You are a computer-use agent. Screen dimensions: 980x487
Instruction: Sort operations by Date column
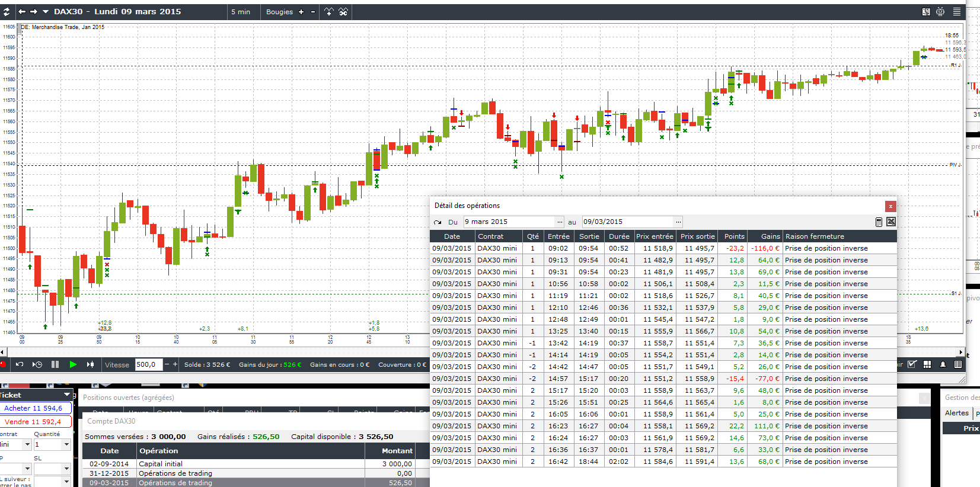(452, 236)
